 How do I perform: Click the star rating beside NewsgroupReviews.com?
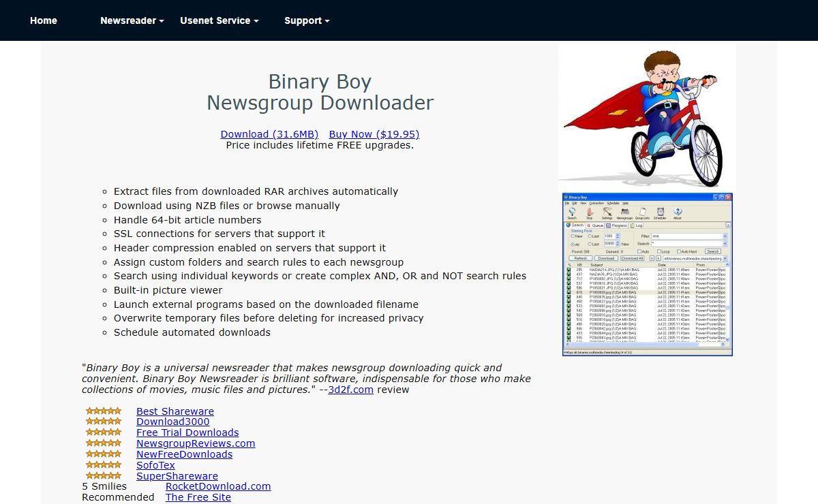104,443
